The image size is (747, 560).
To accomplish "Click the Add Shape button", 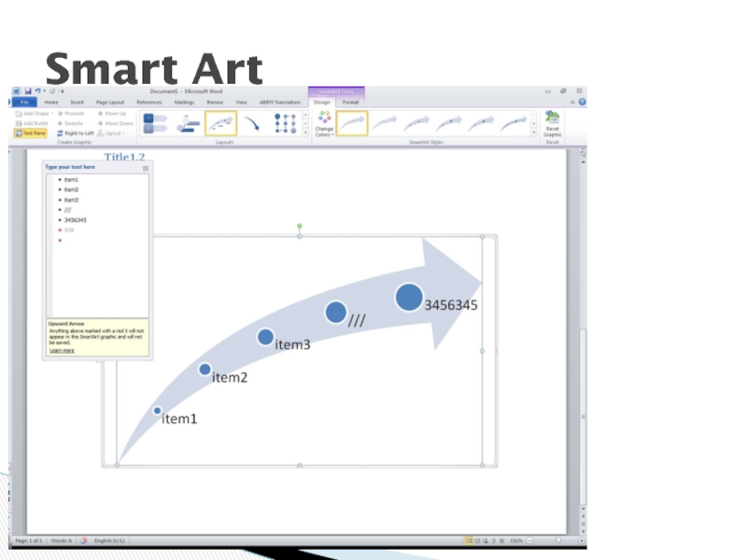I will 32,113.
